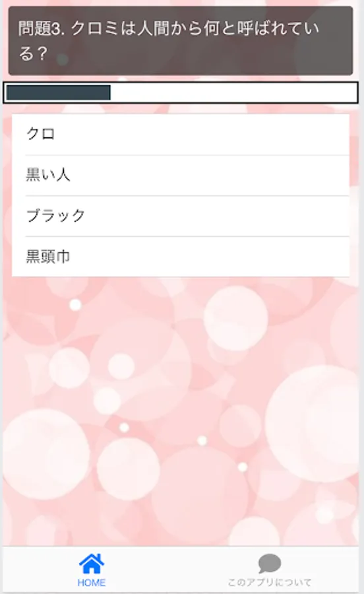Pick the first answer in the list
364x594 pixels.
coord(181,134)
